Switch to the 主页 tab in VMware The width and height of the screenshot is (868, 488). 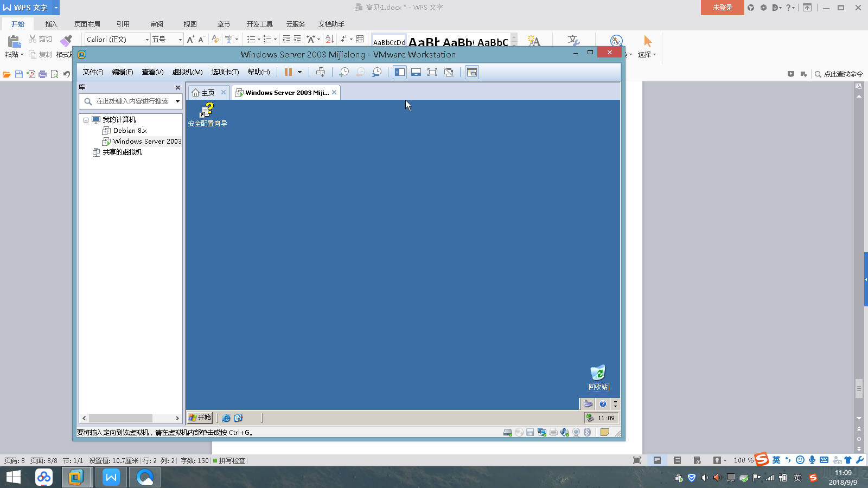(203, 93)
